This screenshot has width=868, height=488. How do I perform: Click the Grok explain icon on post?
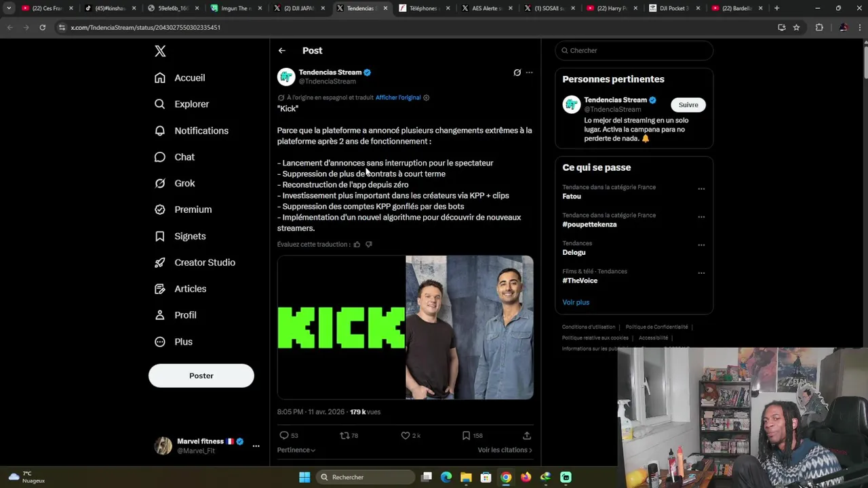(517, 73)
